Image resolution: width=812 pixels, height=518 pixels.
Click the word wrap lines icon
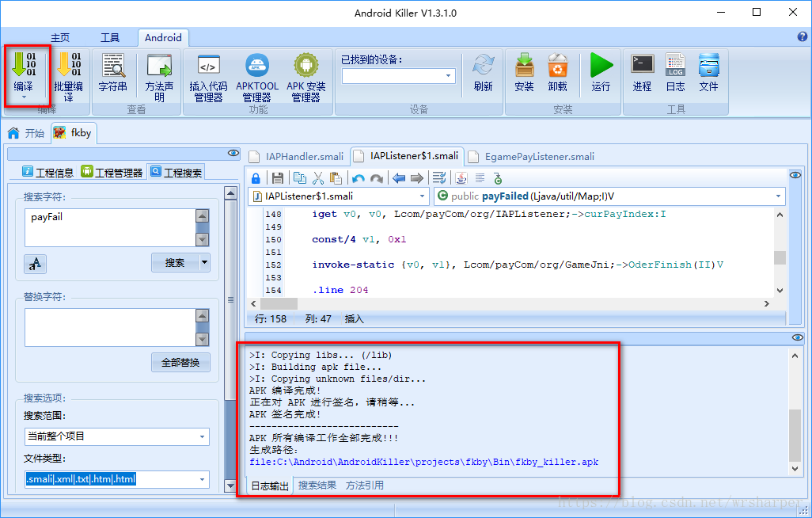click(439, 178)
